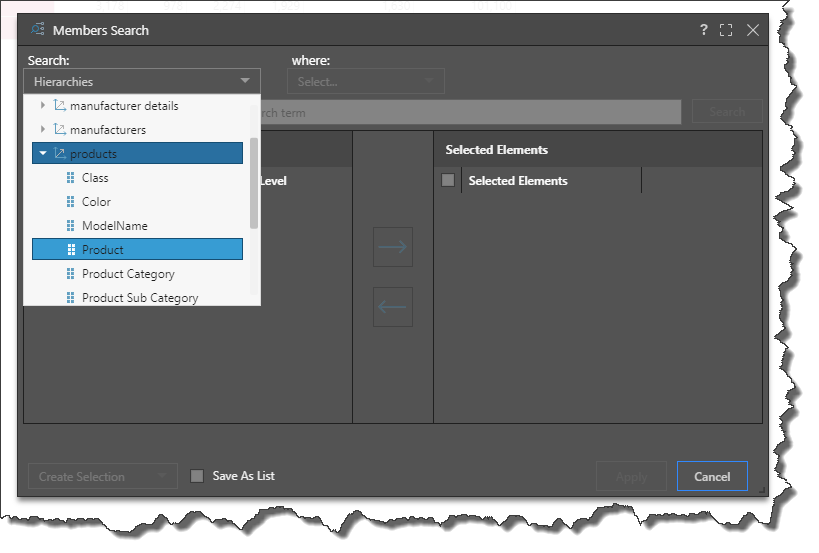Select Product Sub Category from list

click(x=140, y=298)
